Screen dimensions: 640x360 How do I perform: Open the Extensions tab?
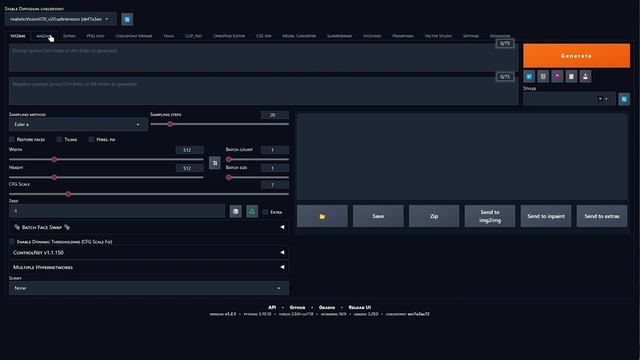click(x=500, y=36)
